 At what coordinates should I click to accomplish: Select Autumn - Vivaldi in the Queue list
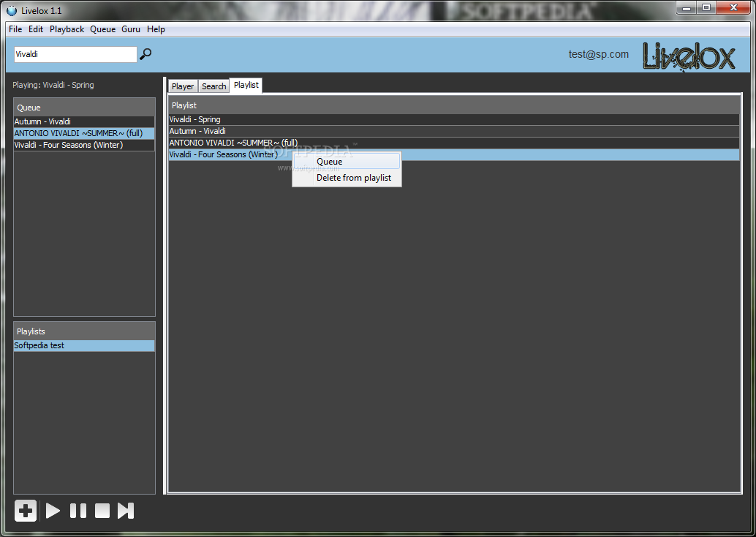point(84,121)
